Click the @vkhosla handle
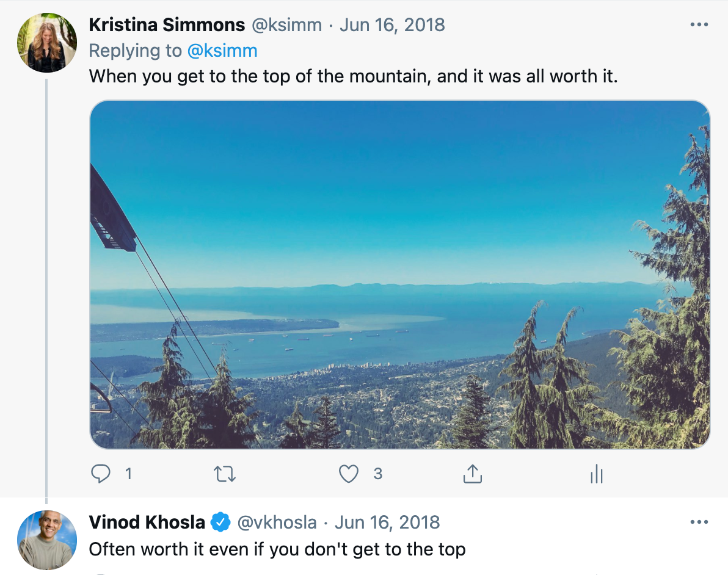Viewport: 728px width, 575px height. (x=277, y=523)
